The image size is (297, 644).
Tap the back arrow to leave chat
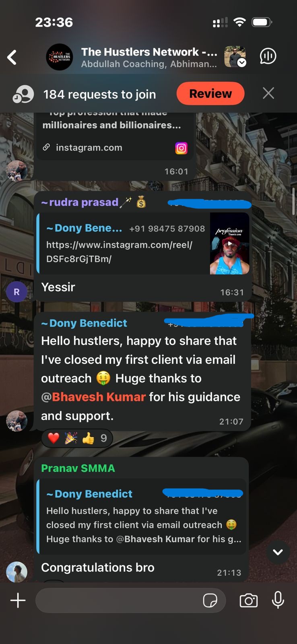click(12, 57)
